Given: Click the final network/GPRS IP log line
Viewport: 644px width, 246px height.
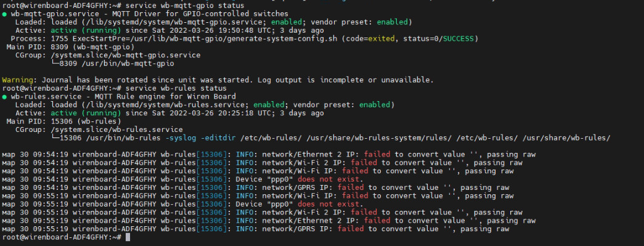Looking at the screenshot, I should tap(256, 229).
